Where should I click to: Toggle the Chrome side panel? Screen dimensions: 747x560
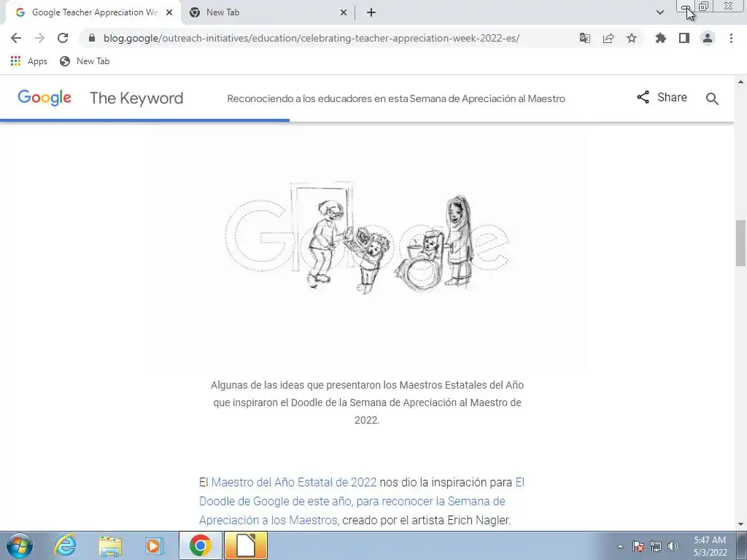point(684,38)
